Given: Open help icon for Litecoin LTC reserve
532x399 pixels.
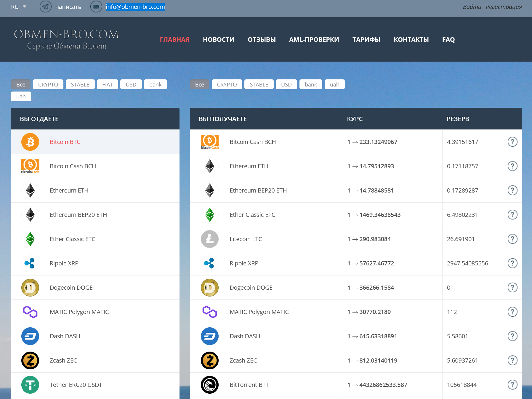Looking at the screenshot, I should pos(512,239).
